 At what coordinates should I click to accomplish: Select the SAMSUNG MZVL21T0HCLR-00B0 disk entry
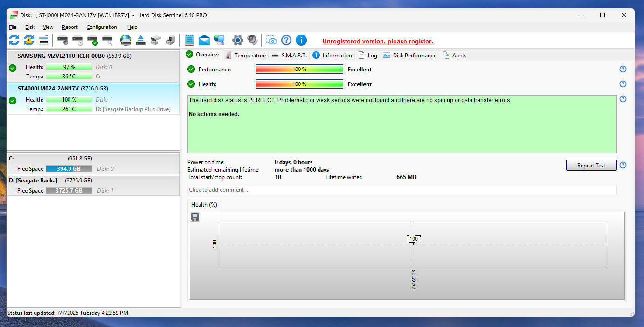(x=94, y=66)
